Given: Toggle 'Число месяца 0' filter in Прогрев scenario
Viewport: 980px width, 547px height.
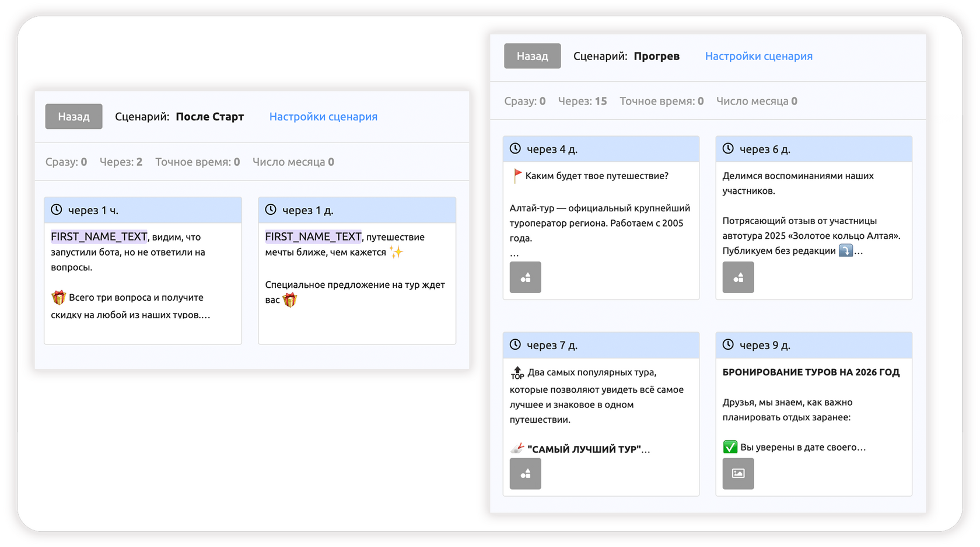Looking at the screenshot, I should click(756, 100).
